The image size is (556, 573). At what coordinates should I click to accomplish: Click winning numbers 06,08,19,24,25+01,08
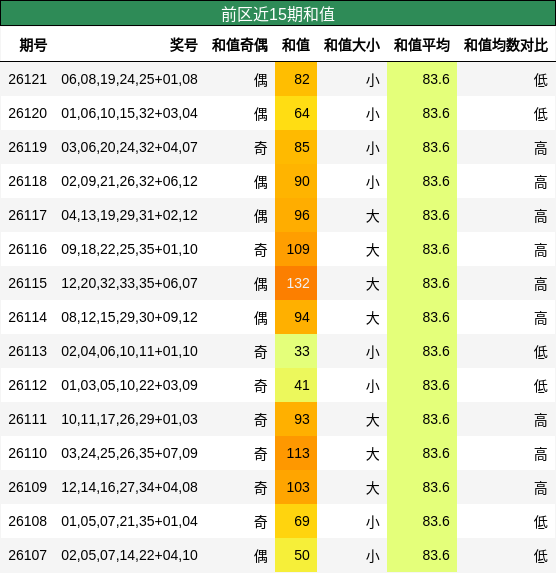[129, 79]
